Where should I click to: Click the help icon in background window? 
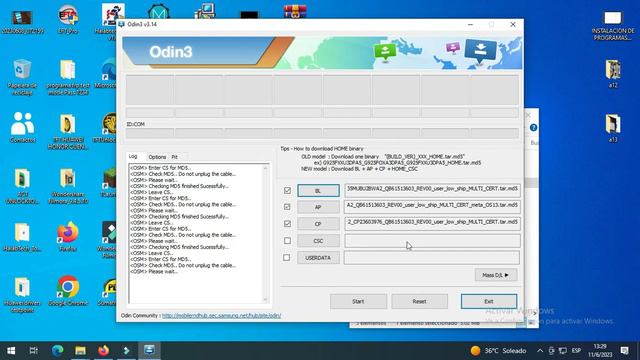(x=533, y=128)
